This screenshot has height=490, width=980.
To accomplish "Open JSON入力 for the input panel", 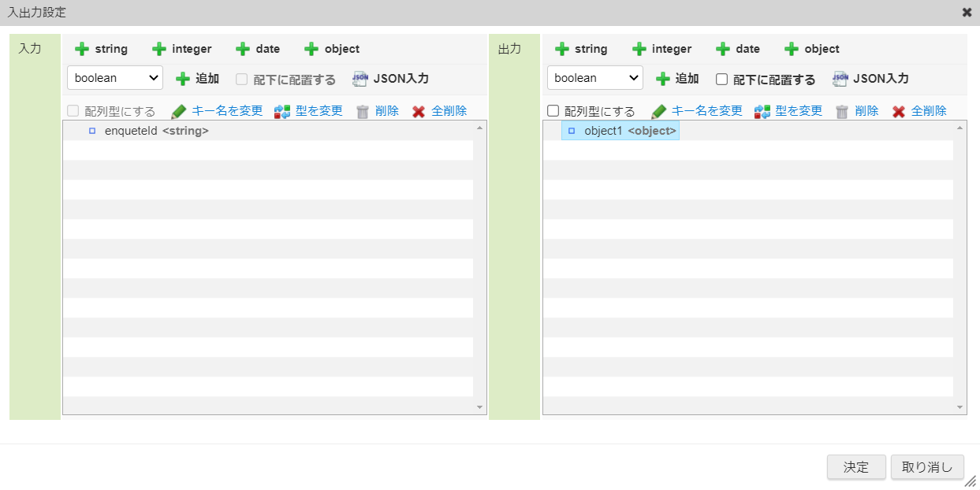I will pyautogui.click(x=390, y=79).
